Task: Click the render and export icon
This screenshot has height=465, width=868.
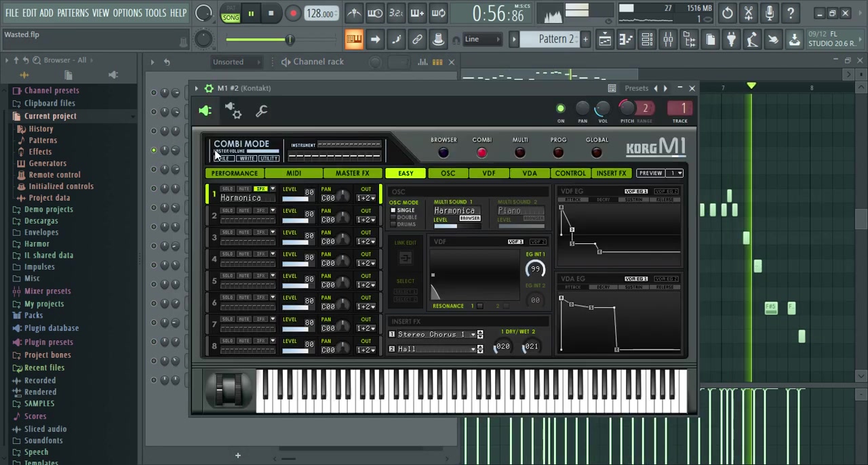Action: (x=794, y=39)
